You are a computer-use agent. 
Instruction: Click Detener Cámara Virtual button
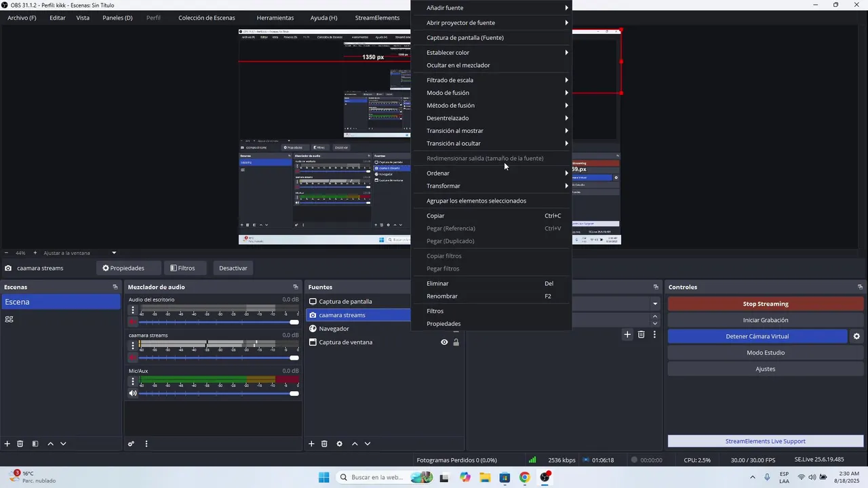coord(757,336)
